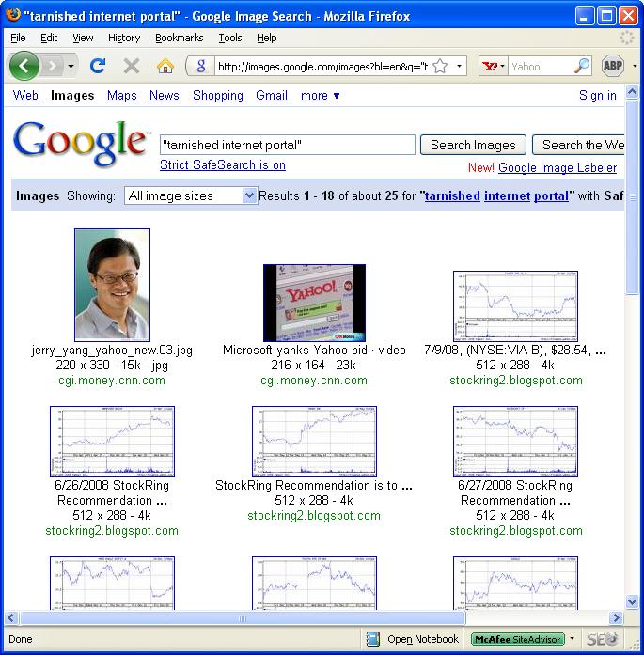644x655 pixels.
Task: Open the Adblock Plus dropdown arrow
Action: coord(635,66)
